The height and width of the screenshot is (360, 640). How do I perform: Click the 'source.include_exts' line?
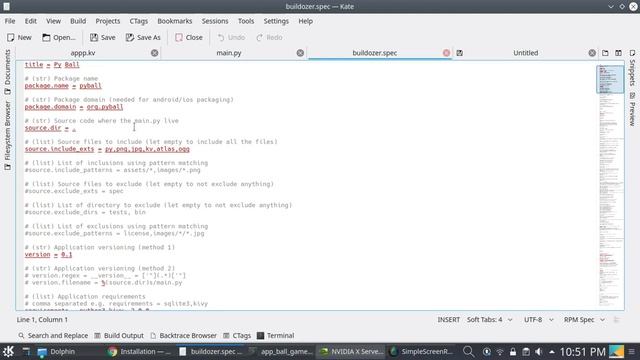pos(107,149)
